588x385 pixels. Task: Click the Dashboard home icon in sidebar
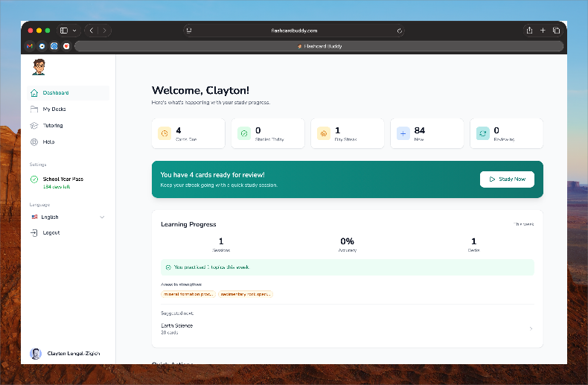[x=34, y=93]
